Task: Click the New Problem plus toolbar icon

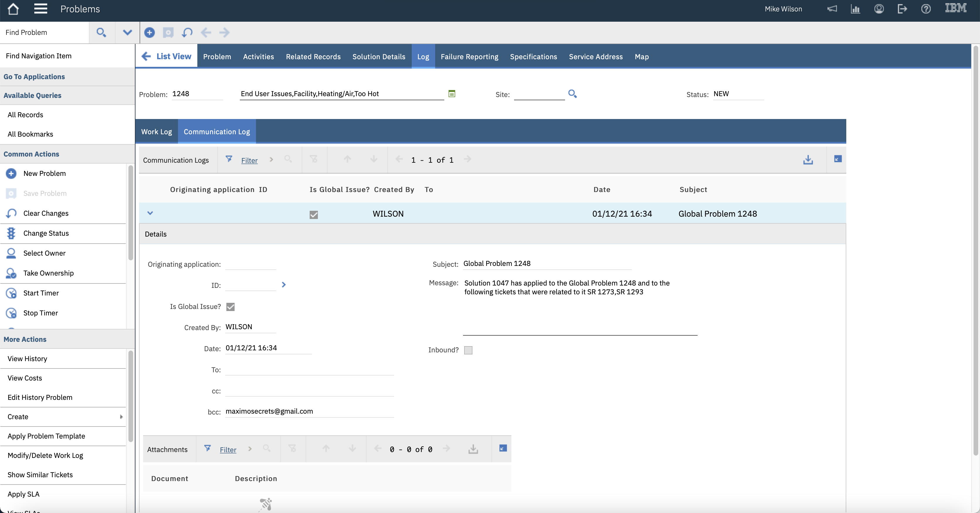Action: point(150,33)
